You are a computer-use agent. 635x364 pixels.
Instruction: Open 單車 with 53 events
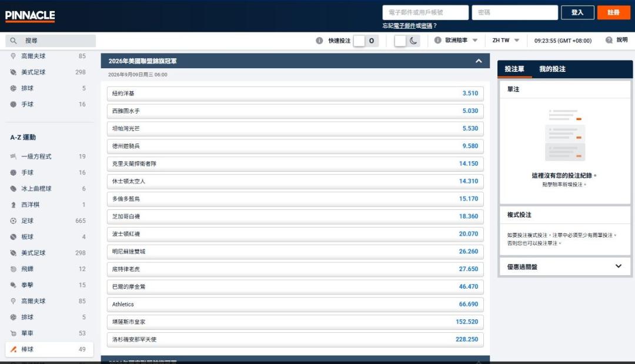[x=49, y=333]
